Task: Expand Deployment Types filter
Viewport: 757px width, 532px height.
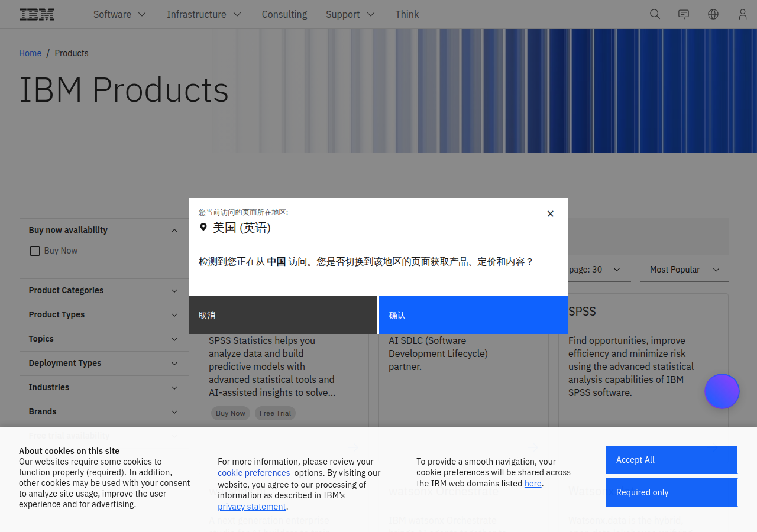Action: (104, 363)
